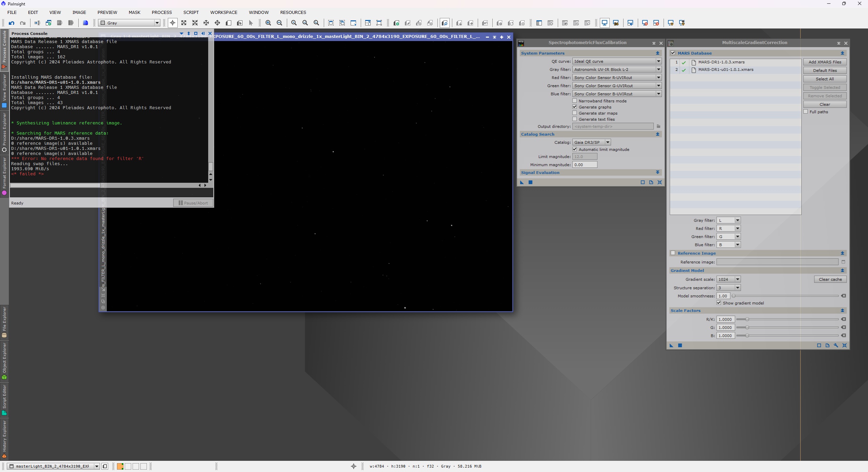Toggle the MARS Database section checkbox
The image size is (868, 472).
tap(673, 53)
